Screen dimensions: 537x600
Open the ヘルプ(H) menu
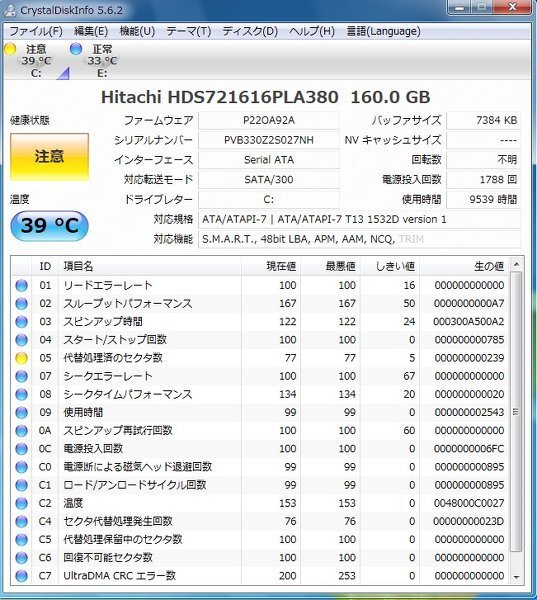(312, 31)
